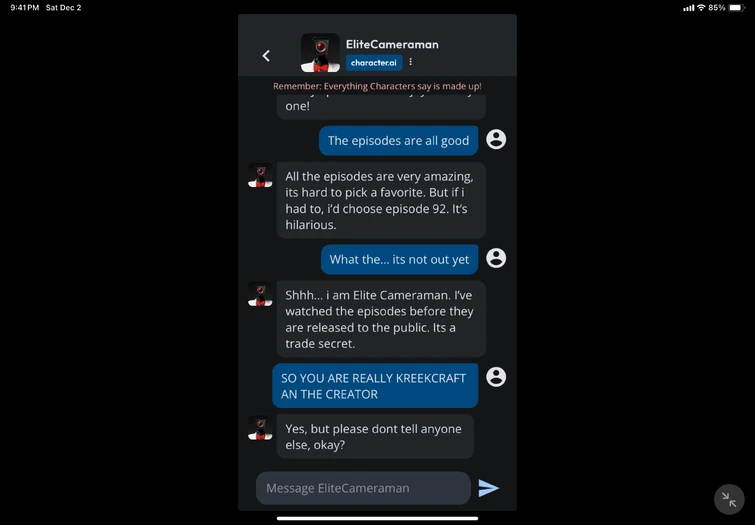Type in the Message EliteCameraman field
Image resolution: width=755 pixels, height=525 pixels.
[x=363, y=488]
